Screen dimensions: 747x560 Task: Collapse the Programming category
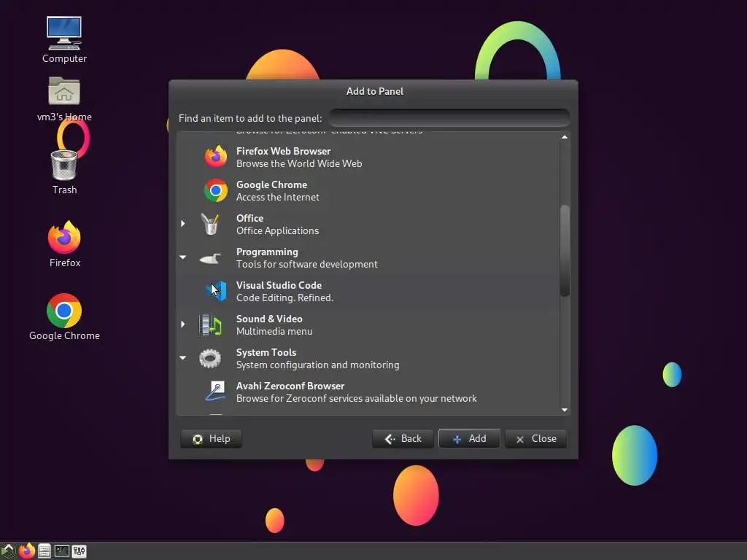click(x=183, y=257)
